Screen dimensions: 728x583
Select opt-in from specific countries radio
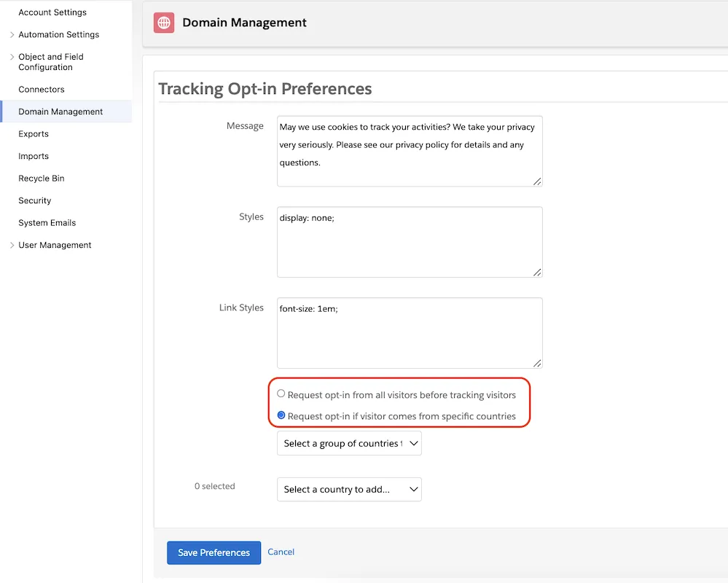click(x=281, y=415)
